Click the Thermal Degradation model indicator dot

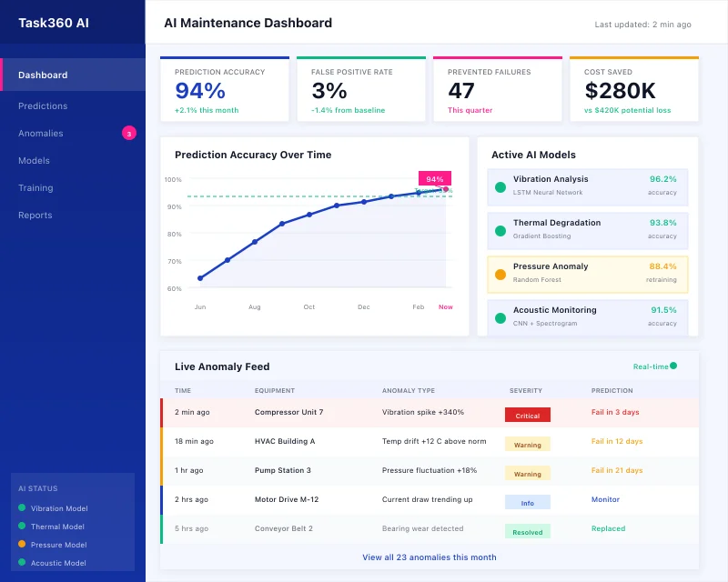500,229
